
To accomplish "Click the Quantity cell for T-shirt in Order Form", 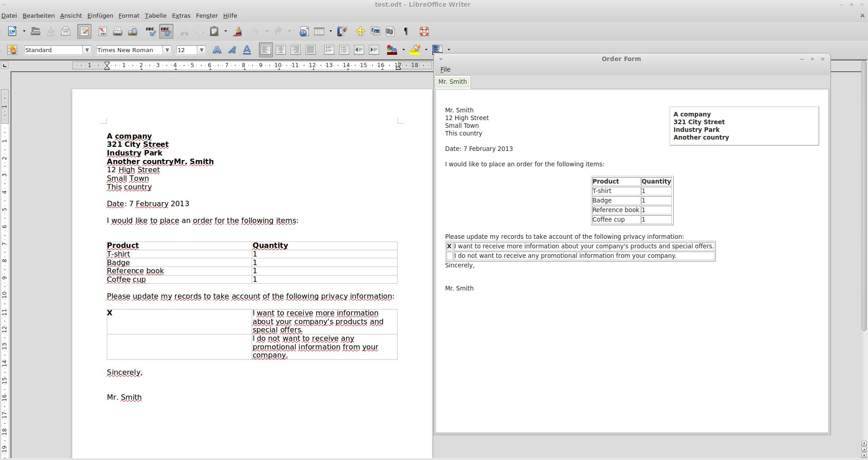I will click(656, 191).
